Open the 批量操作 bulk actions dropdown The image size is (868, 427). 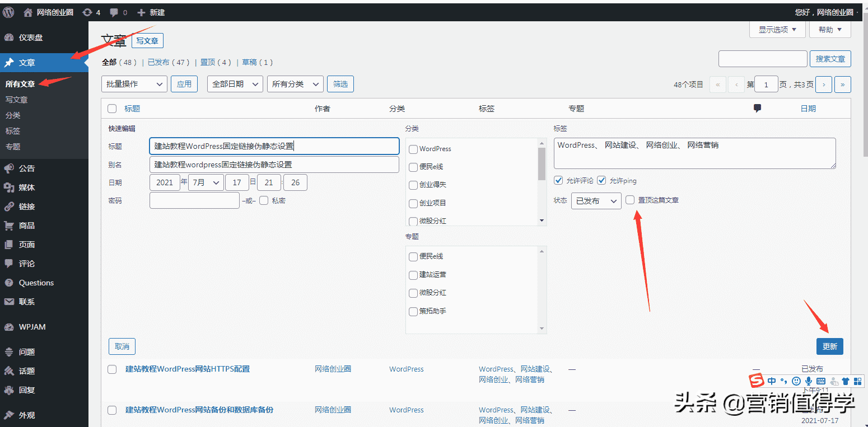(x=134, y=84)
